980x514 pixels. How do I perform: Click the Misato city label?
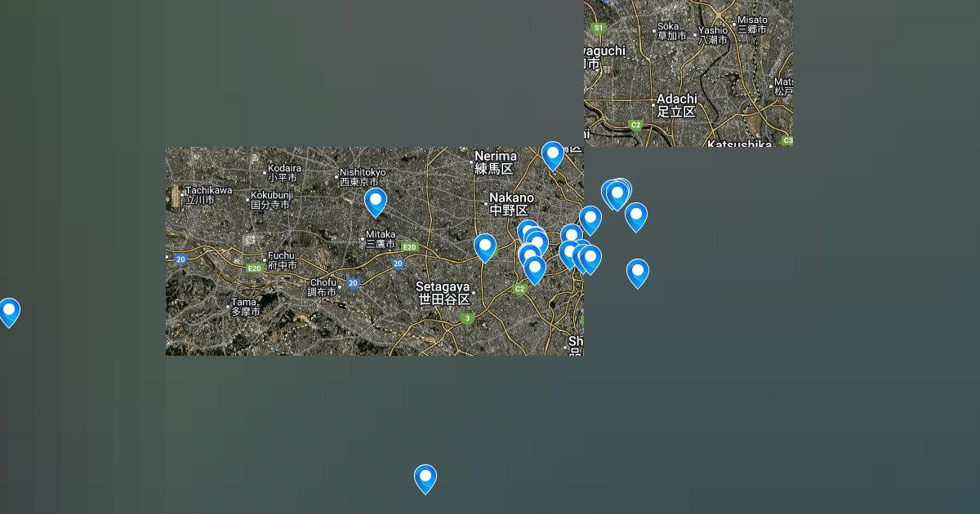[752, 24]
